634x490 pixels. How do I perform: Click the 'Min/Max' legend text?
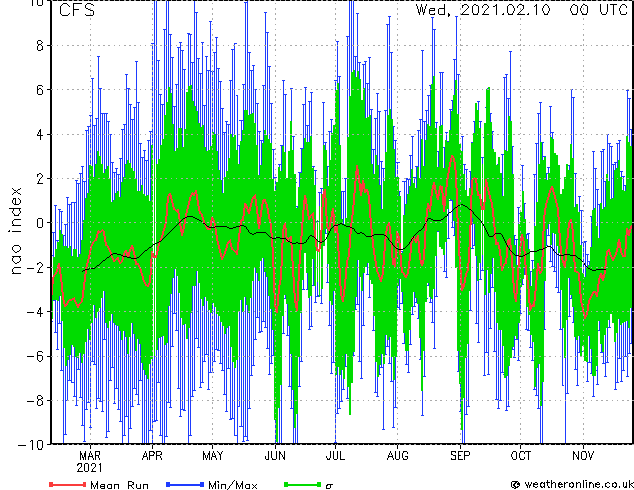point(233,485)
